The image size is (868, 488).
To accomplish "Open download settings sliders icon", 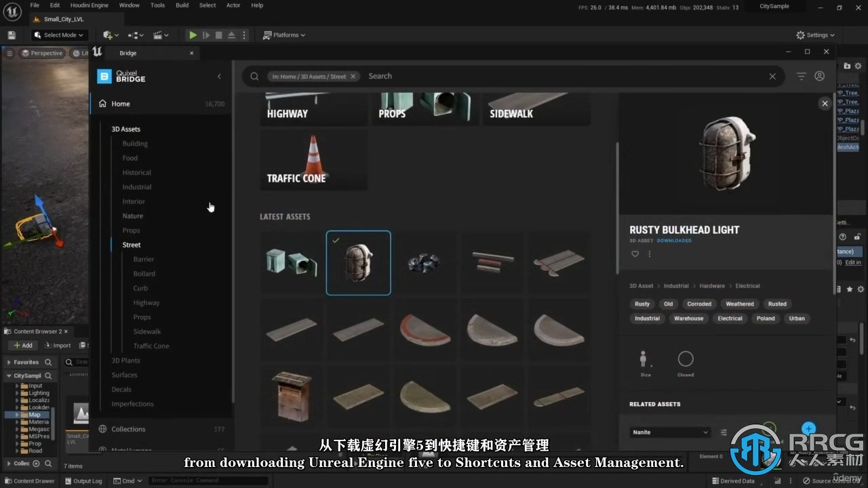I will point(724,432).
